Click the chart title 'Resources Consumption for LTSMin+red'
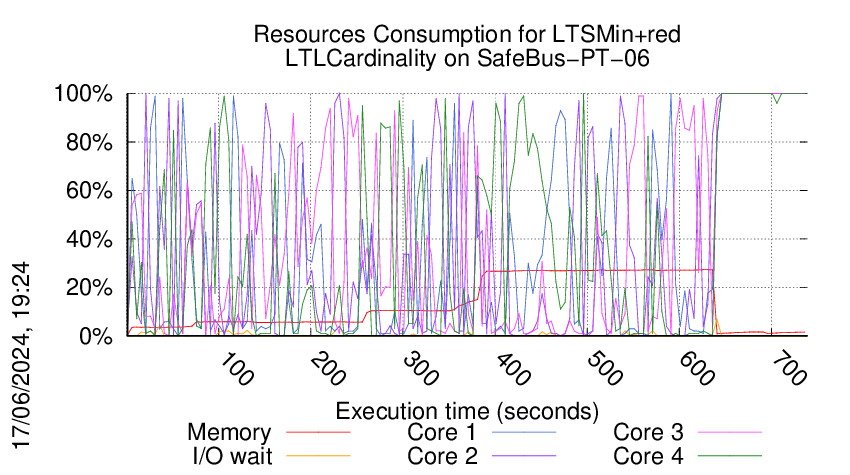Image resolution: width=850 pixels, height=475 pixels. pos(467,35)
